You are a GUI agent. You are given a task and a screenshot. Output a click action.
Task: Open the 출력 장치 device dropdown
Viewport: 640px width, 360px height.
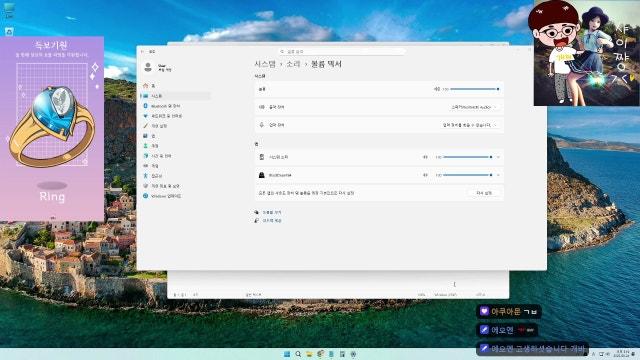[x=473, y=107]
